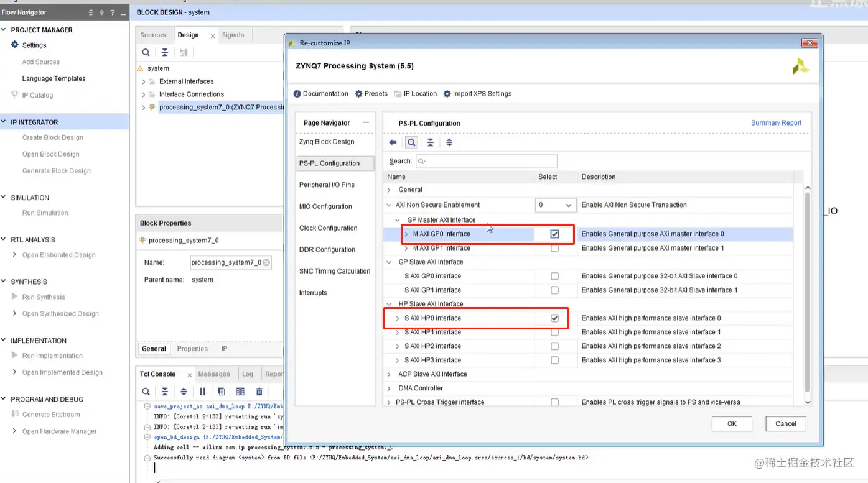Viewport: 868px width, 483px height.
Task: Click the Cancel button
Action: 786,424
